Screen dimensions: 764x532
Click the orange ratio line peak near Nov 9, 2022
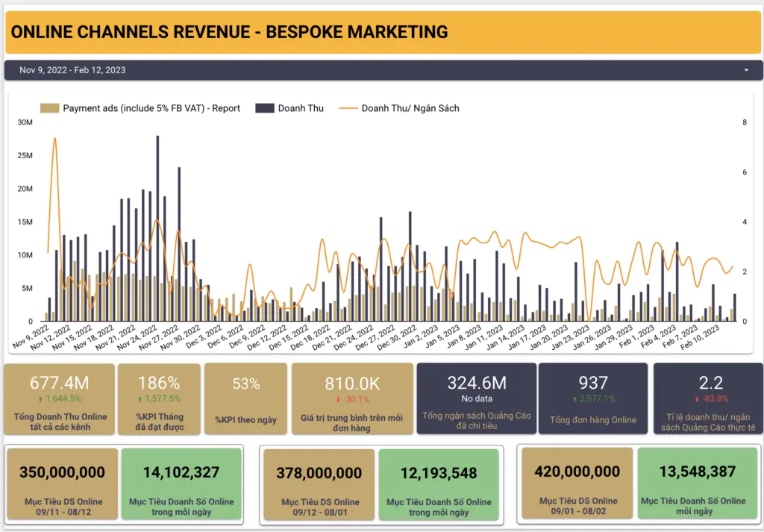tap(54, 139)
